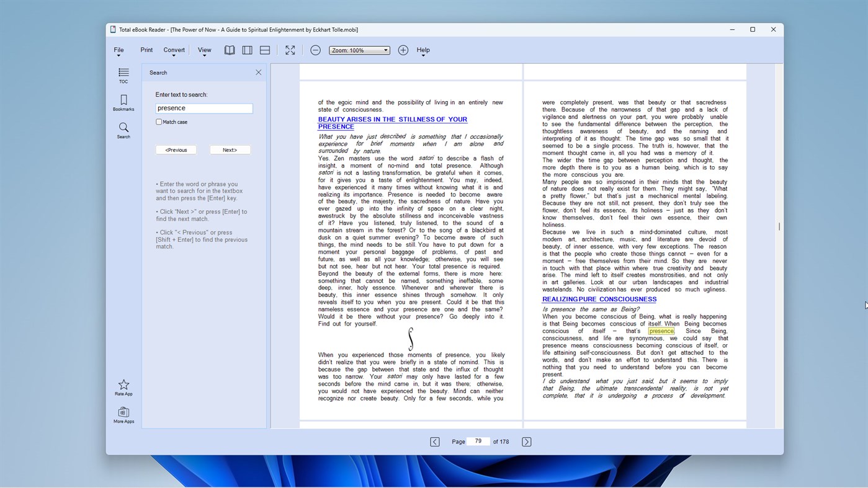
Task: Click the Previous search result button
Action: point(176,149)
